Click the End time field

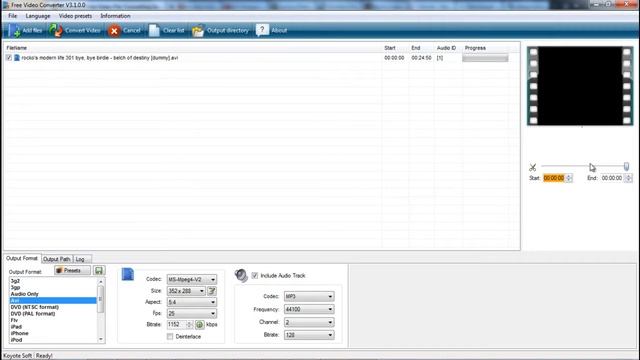pos(612,178)
